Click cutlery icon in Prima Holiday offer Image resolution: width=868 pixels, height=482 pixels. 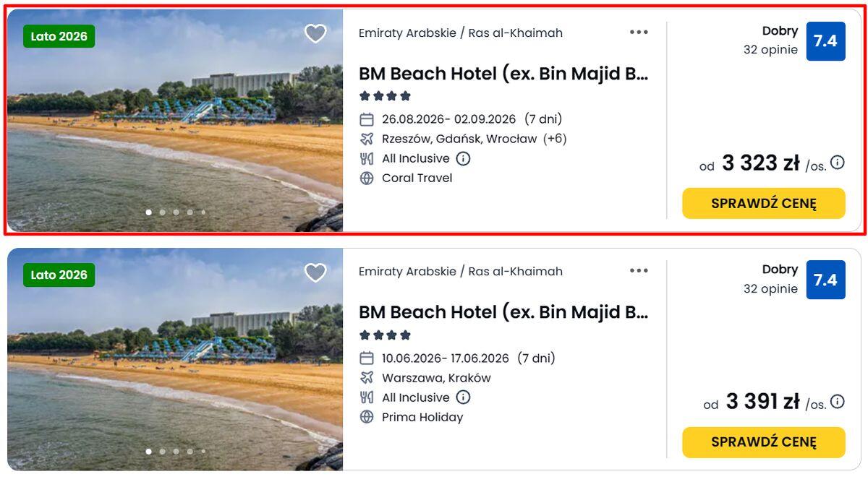coord(367,397)
